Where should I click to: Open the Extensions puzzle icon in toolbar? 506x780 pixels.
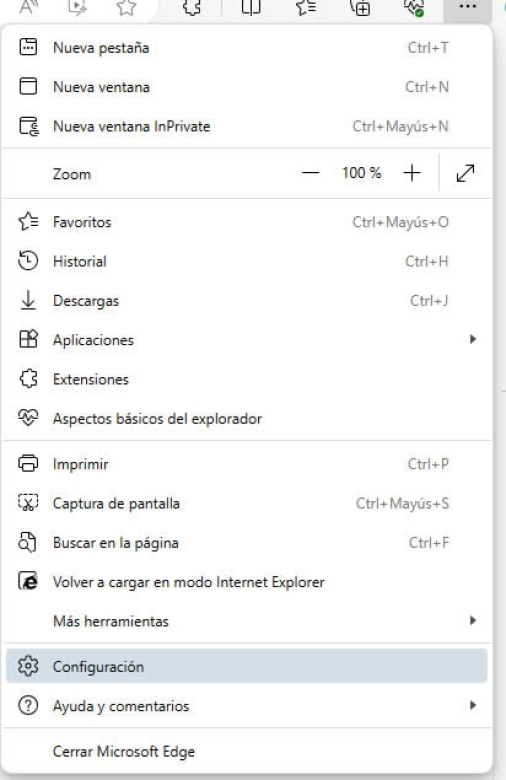coord(192,7)
